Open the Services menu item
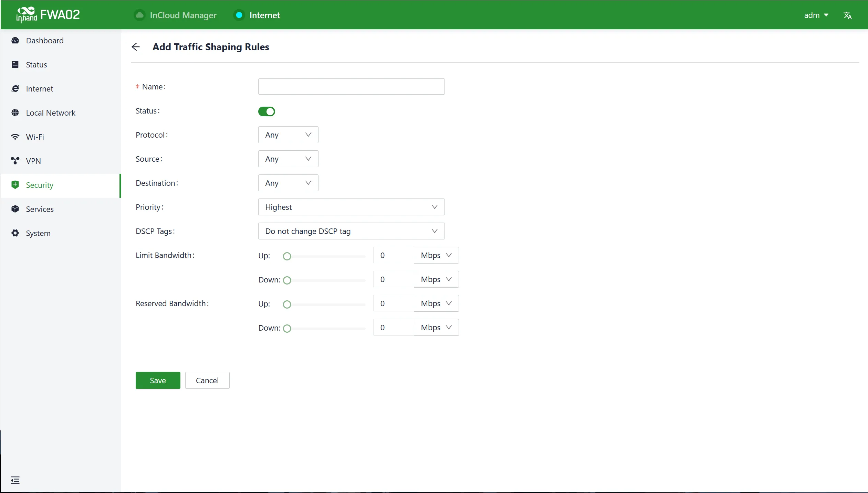Viewport: 868px width, 493px height. pos(61,209)
